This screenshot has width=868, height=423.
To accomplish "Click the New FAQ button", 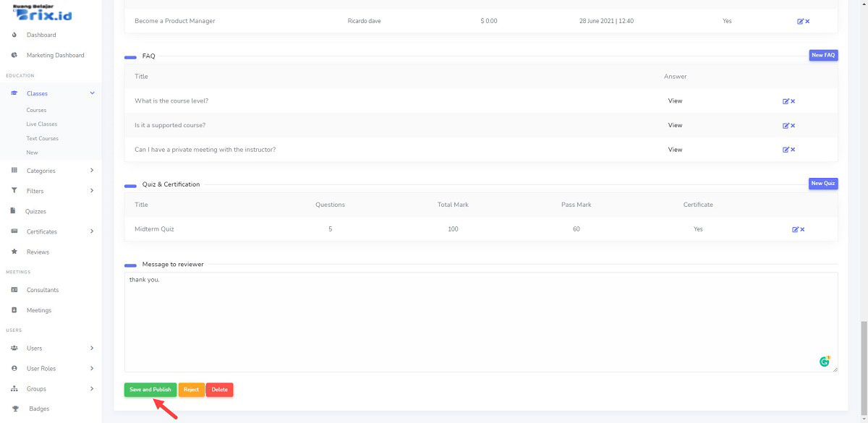I will [822, 55].
